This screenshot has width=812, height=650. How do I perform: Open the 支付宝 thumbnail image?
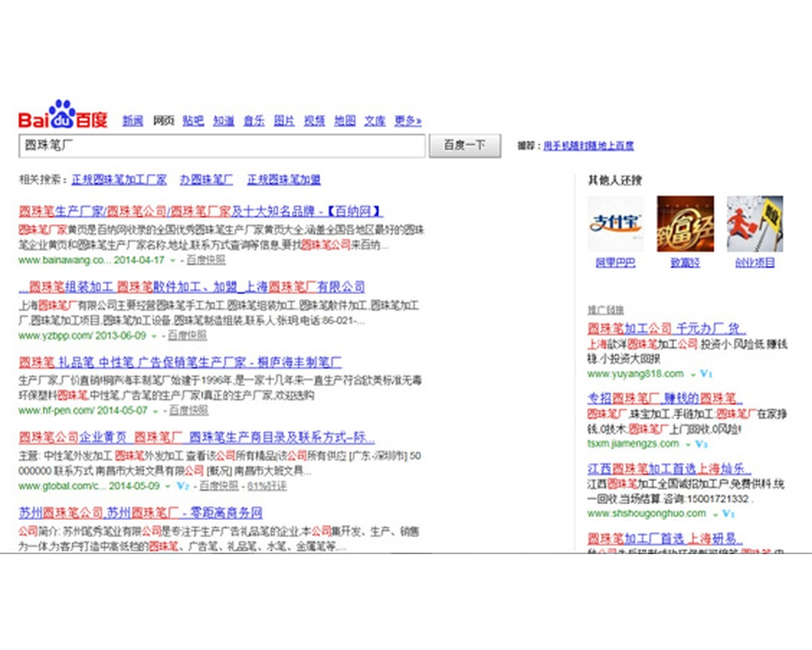point(615,224)
